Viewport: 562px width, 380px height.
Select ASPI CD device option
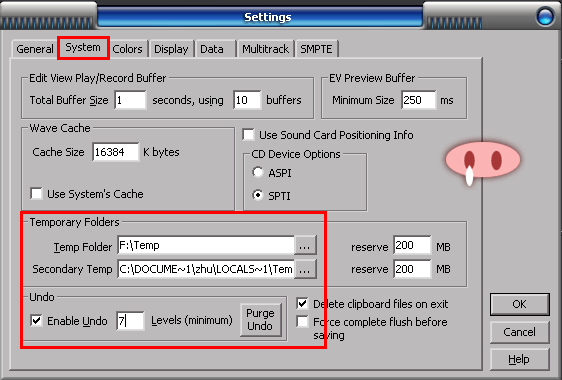(x=258, y=172)
